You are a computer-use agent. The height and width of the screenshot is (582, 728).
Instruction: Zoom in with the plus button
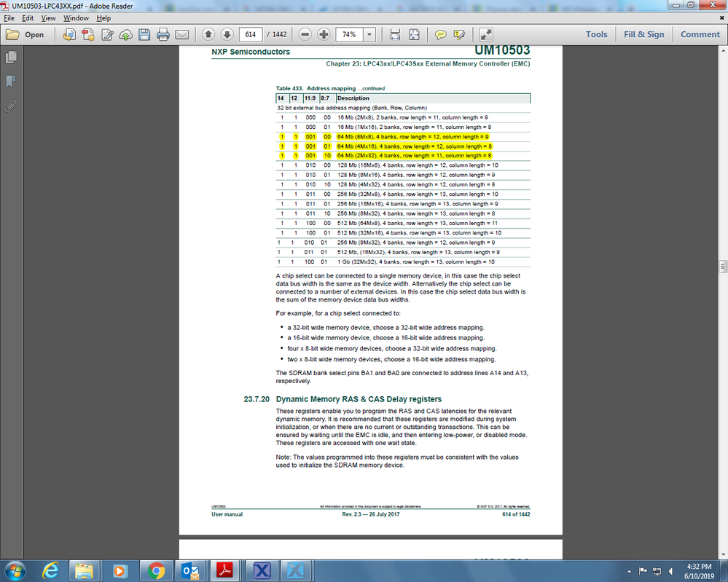click(x=324, y=34)
